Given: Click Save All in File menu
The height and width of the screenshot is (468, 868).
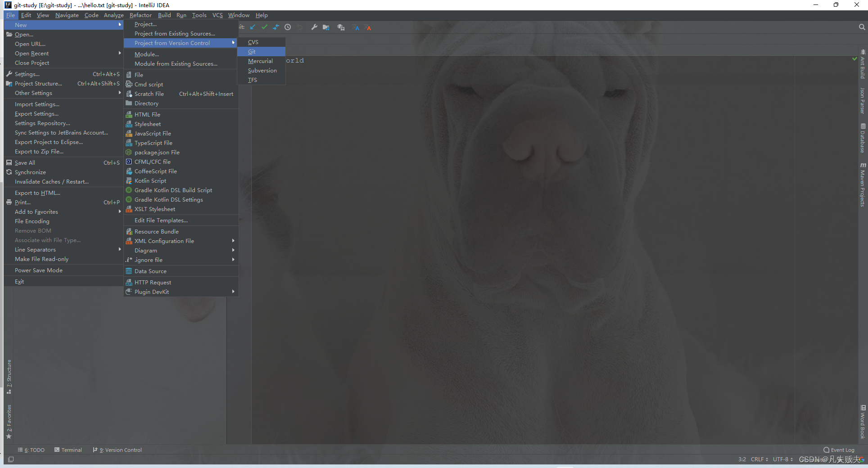Looking at the screenshot, I should point(63,162).
